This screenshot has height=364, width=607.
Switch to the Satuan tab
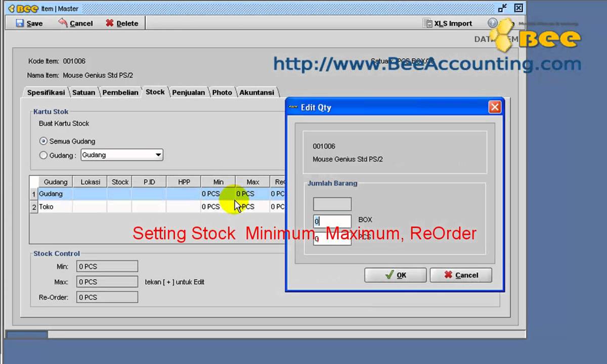83,93
